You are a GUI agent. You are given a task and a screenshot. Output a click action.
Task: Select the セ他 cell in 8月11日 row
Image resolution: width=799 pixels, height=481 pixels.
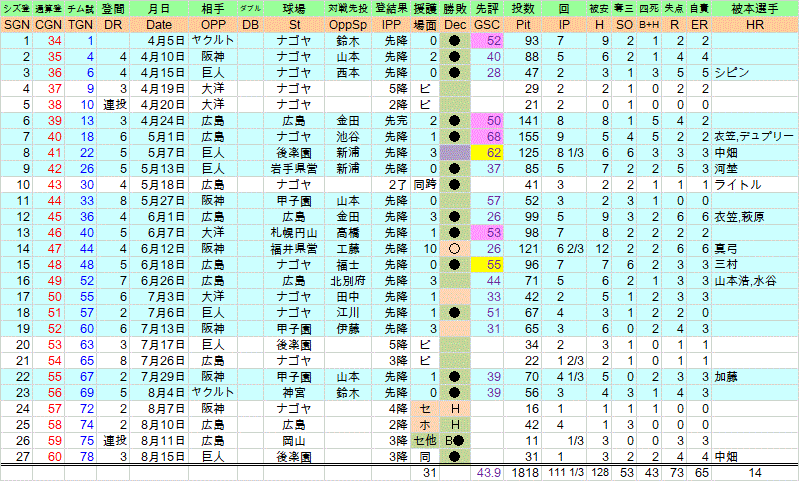pyautogui.click(x=425, y=441)
